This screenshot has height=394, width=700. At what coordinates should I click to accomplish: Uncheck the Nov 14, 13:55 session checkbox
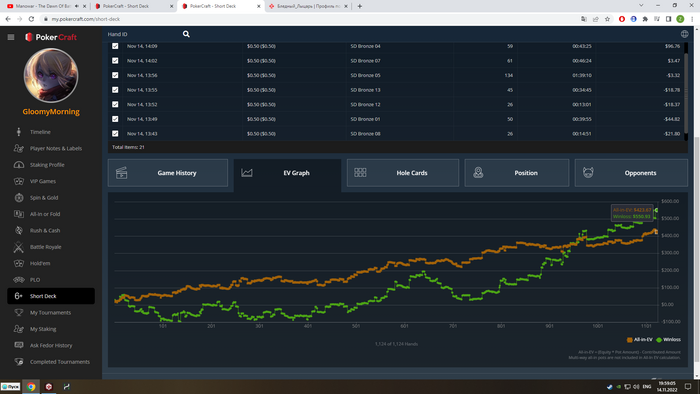pyautogui.click(x=115, y=90)
